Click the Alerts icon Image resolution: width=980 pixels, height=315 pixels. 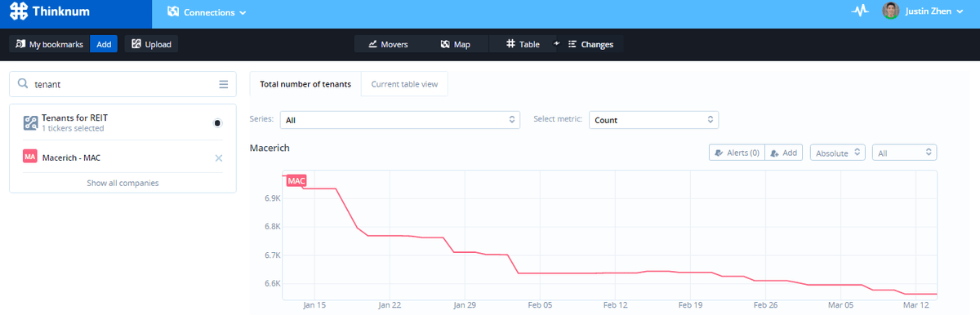719,153
